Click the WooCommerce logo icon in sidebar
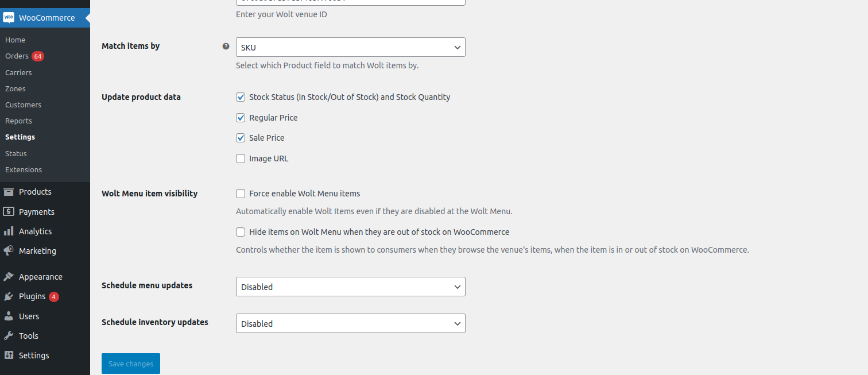Viewport: 868px width, 375px height. point(9,18)
